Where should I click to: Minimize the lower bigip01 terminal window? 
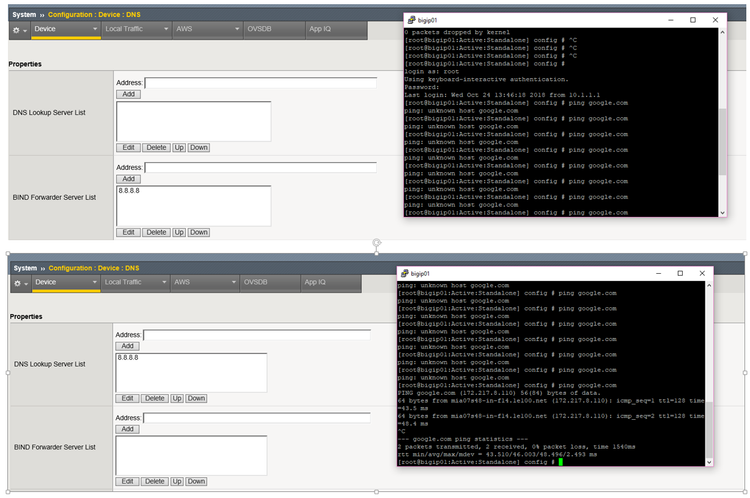tap(656, 273)
